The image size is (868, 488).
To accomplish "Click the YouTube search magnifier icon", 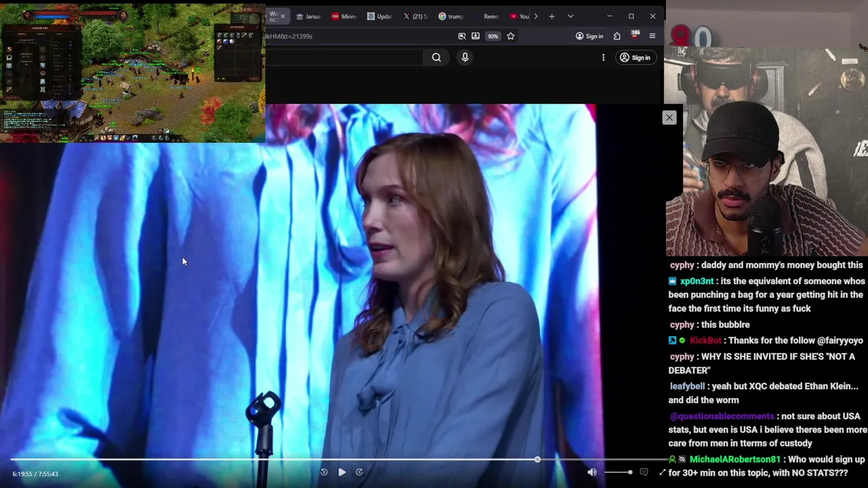I will pos(436,58).
